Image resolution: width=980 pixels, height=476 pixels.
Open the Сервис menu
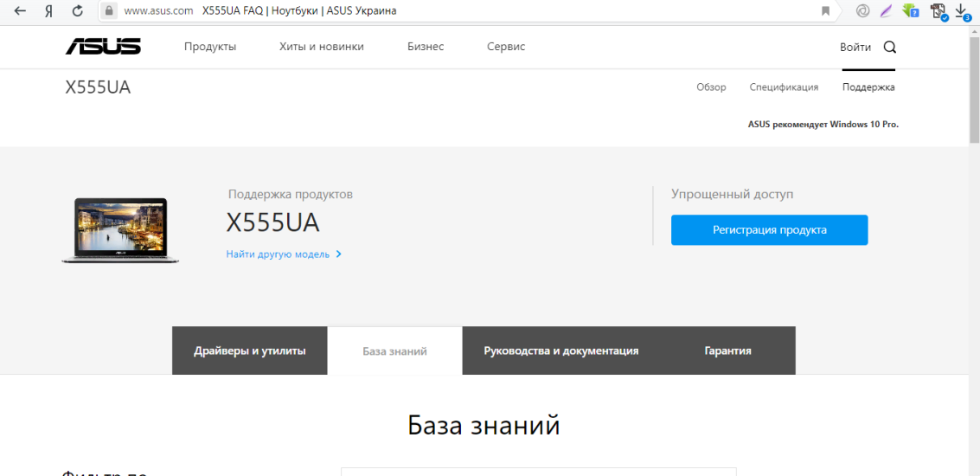(506, 47)
